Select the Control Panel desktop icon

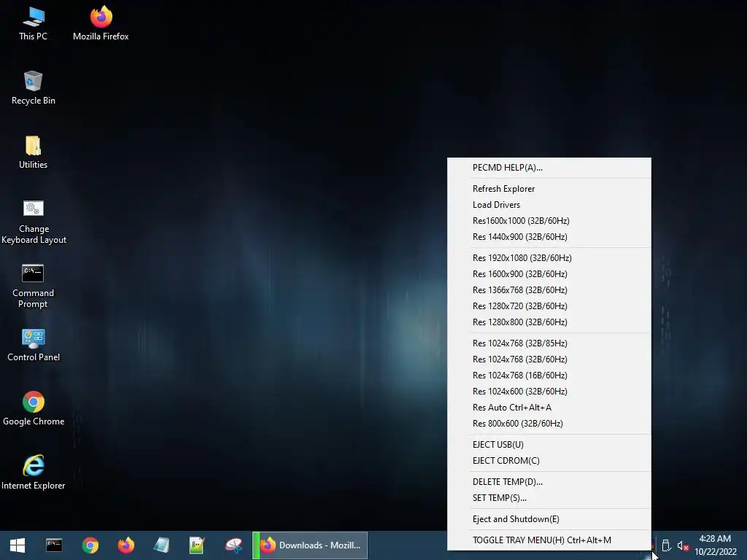click(x=34, y=345)
